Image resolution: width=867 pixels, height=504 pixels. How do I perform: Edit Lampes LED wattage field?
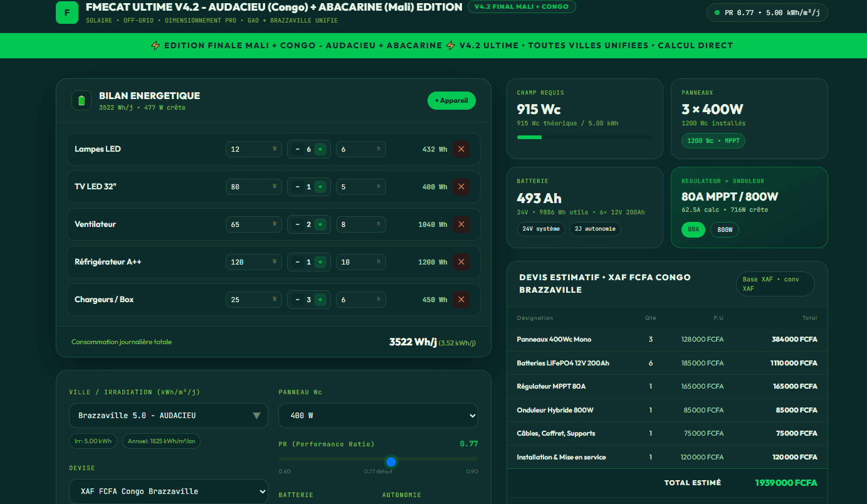point(253,149)
